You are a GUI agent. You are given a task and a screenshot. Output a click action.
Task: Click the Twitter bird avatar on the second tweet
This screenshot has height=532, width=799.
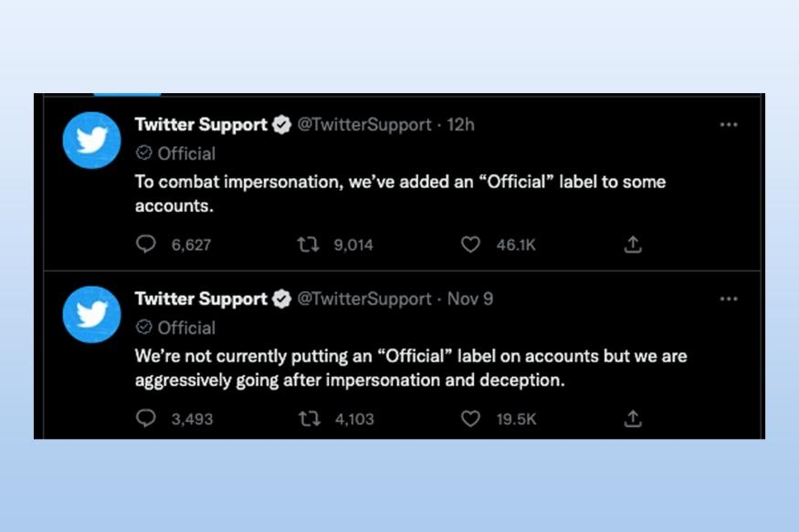[91, 314]
